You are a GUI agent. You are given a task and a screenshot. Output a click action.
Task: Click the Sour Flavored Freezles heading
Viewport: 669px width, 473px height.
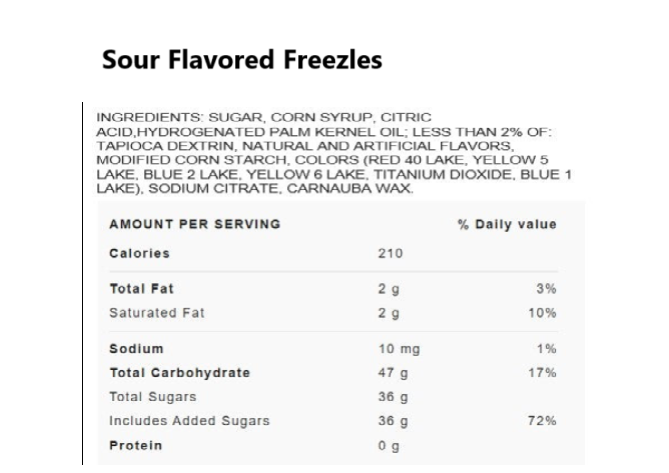pyautogui.click(x=242, y=59)
